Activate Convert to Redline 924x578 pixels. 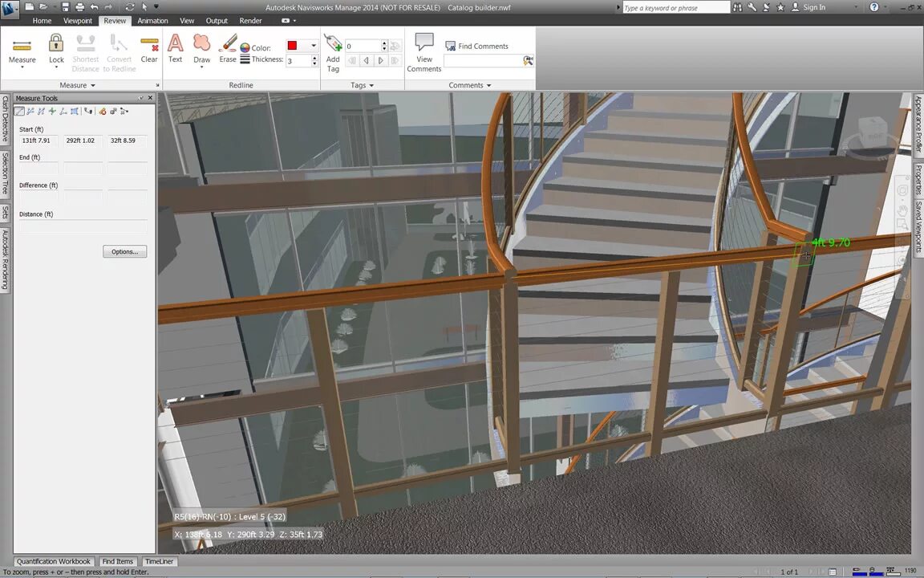[119, 52]
